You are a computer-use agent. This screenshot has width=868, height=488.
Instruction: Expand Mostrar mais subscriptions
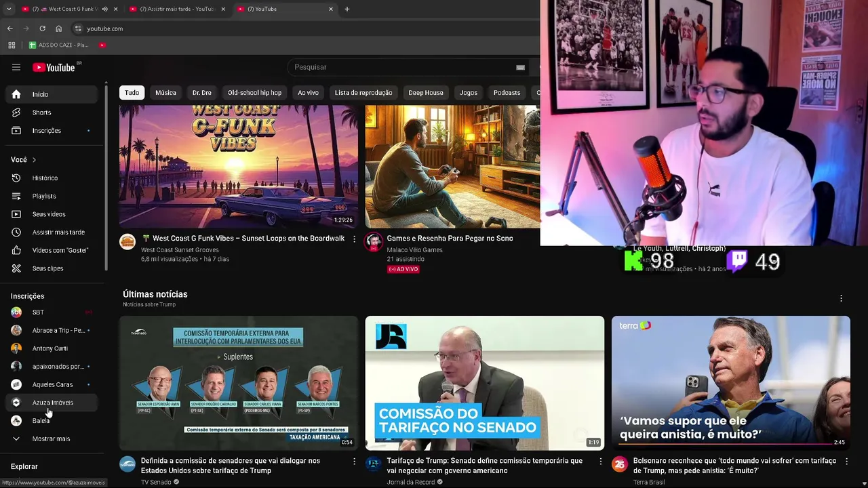tap(51, 439)
